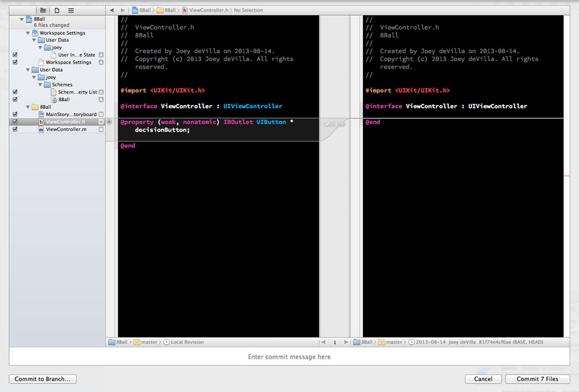This screenshot has width=579, height=392.
Task: Click the M status badge for ViewController.m
Action: [101, 129]
